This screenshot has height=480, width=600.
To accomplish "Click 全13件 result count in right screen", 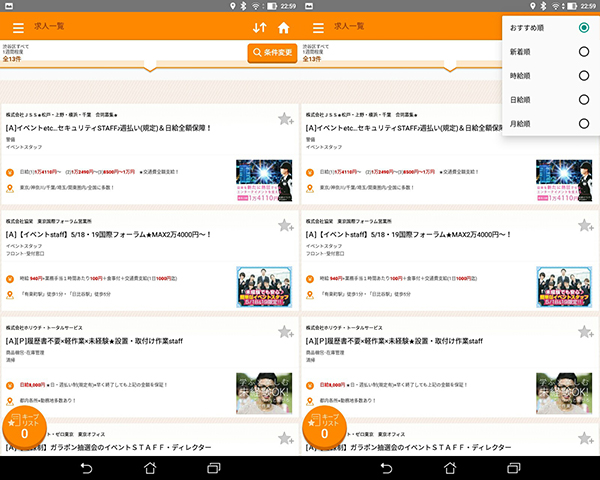I will tap(312, 59).
